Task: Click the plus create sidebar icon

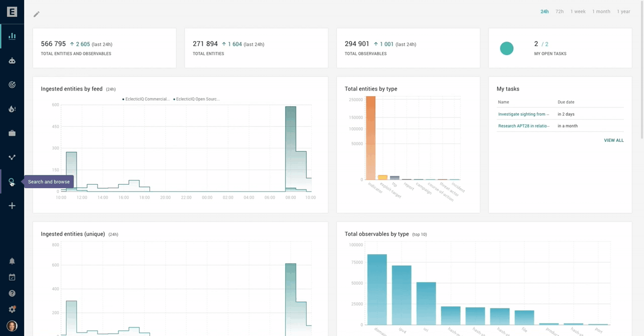Action: (12, 206)
